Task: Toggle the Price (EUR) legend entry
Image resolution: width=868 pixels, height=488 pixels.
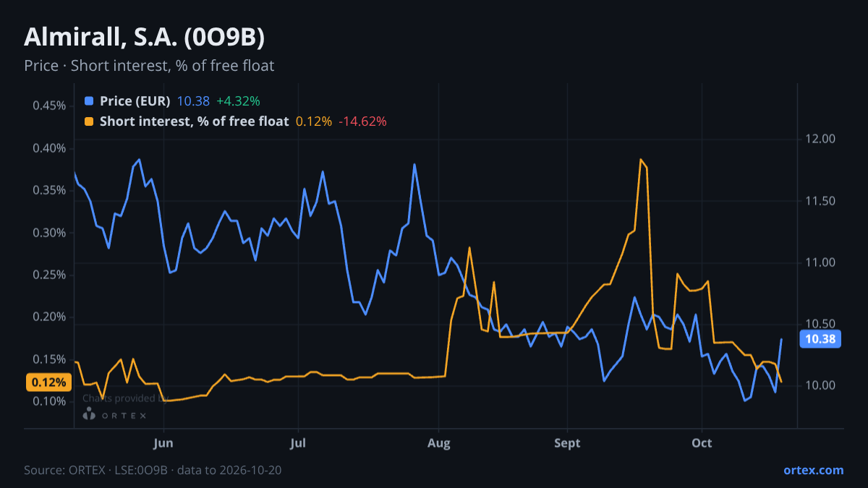Action: (172, 101)
